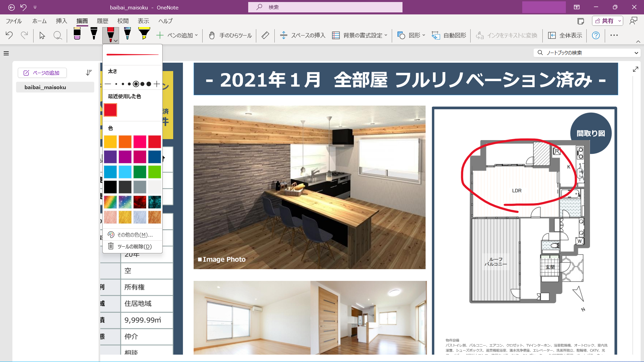Switch to the ホーム tab
Screen dimensions: 644x362
[x=39, y=21]
